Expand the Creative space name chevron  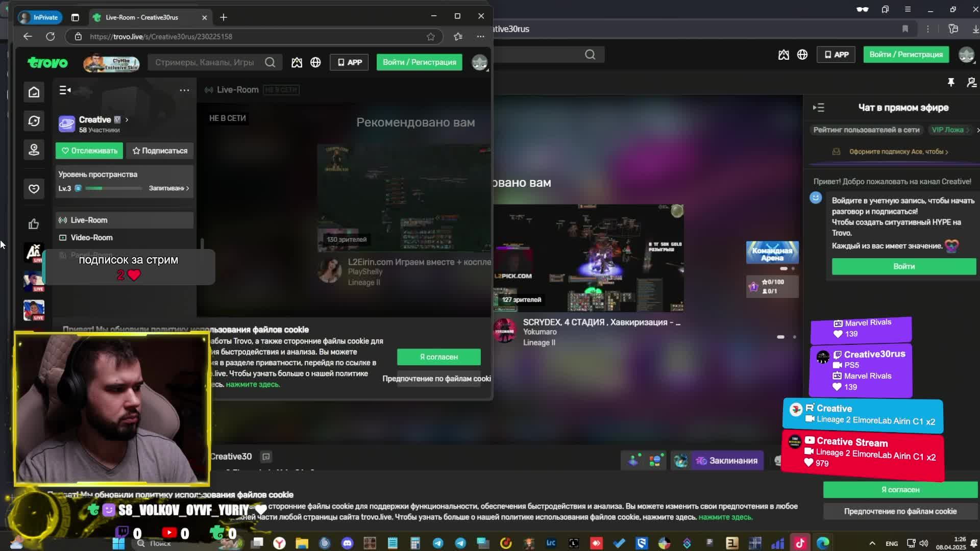point(127,120)
